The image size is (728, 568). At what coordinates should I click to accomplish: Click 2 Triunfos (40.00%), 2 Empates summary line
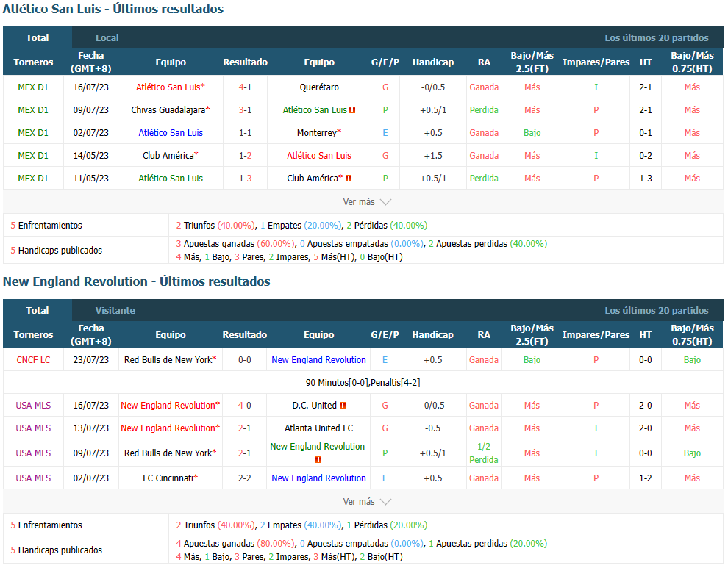[x=301, y=525]
